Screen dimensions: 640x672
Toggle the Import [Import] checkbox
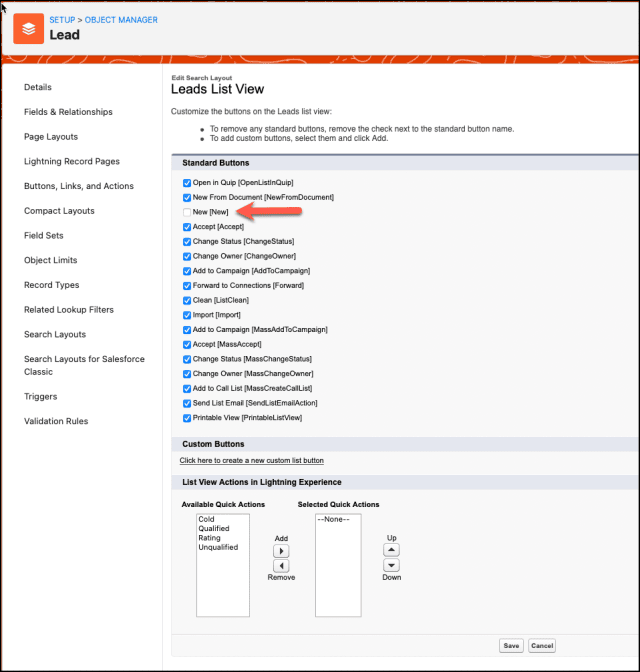tap(187, 314)
